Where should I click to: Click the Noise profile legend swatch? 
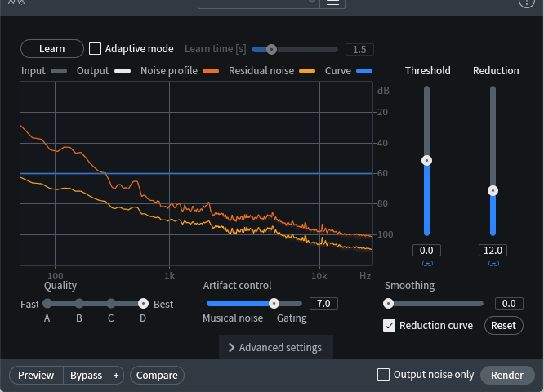[211, 71]
